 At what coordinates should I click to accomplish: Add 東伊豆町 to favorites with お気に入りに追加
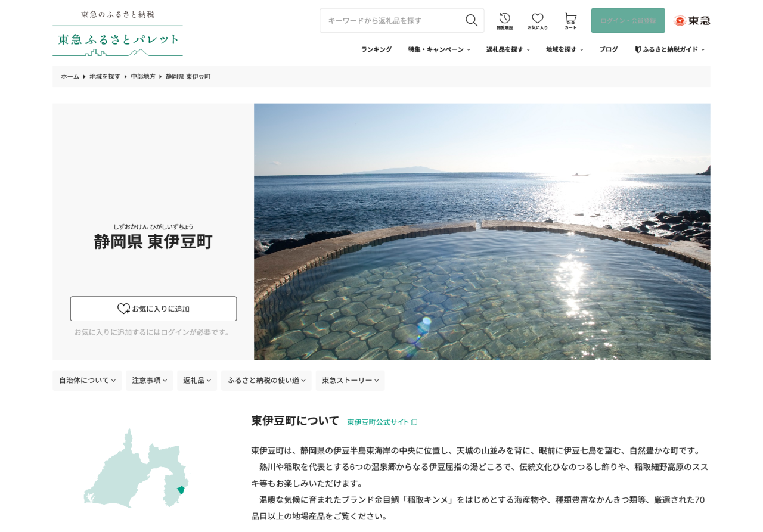click(x=153, y=309)
